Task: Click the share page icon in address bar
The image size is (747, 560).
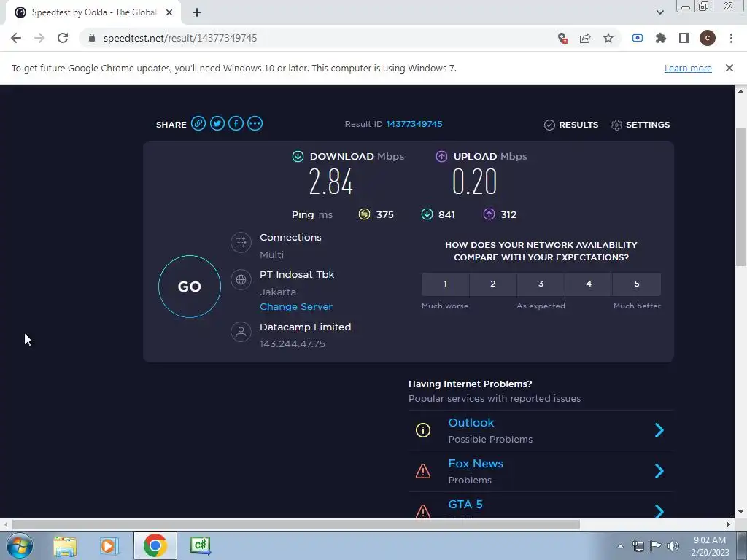Action: coord(585,38)
